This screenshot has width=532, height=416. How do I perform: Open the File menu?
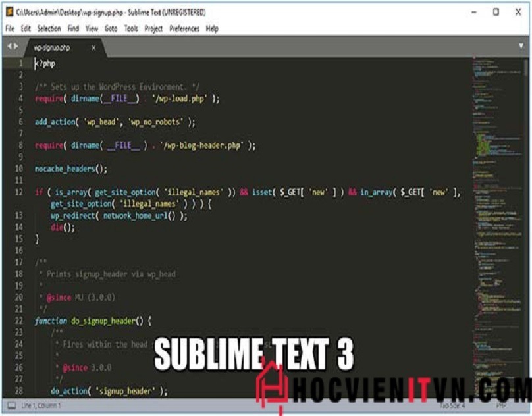coord(9,28)
